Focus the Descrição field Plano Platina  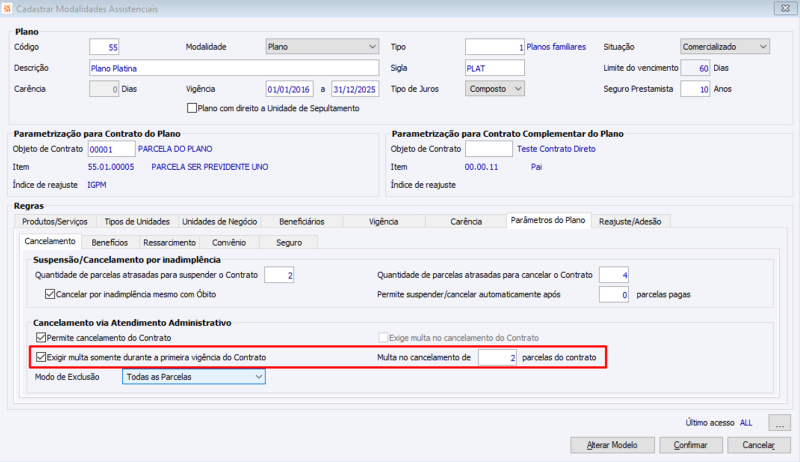tap(234, 68)
